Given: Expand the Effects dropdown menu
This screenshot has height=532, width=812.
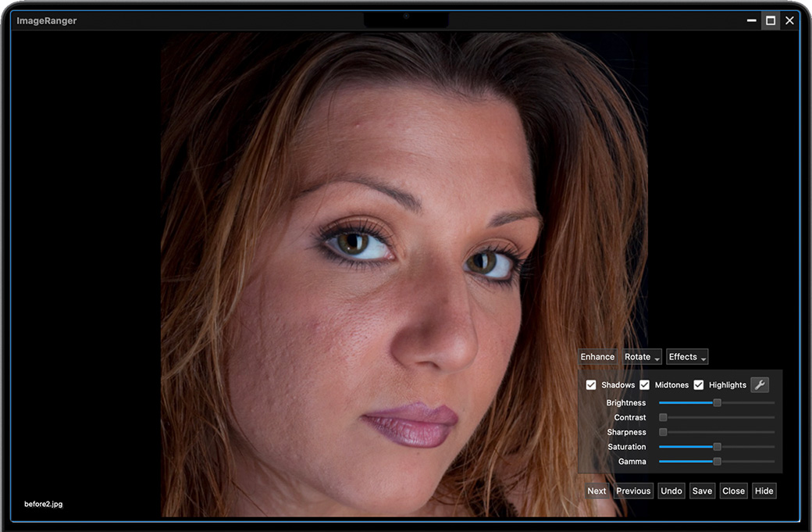Looking at the screenshot, I should 687,357.
